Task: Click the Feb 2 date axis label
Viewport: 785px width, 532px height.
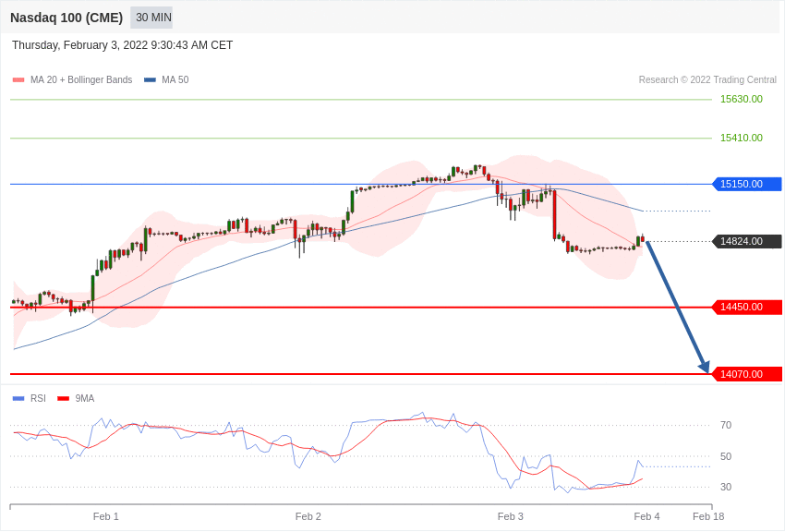Action: 308,516
